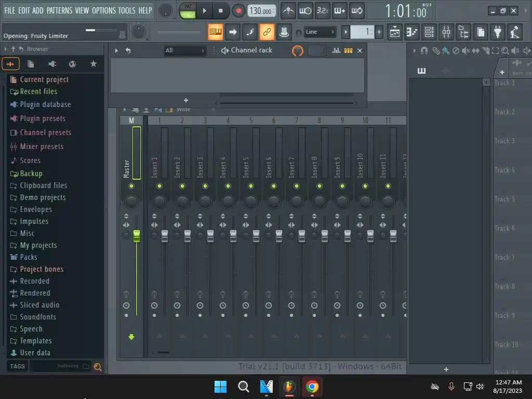The image size is (532, 399).
Task: Toggle the metronome icon
Action: point(288,11)
